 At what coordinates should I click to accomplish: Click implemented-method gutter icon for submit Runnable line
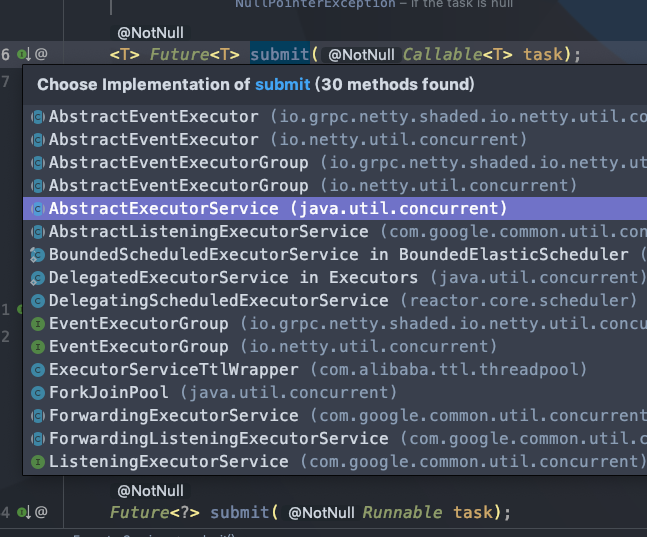coord(24,513)
